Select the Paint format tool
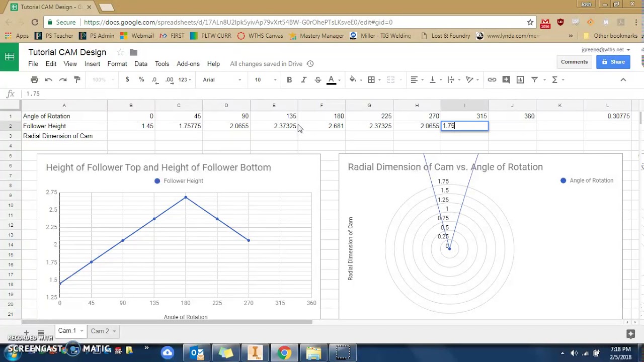 77,79
